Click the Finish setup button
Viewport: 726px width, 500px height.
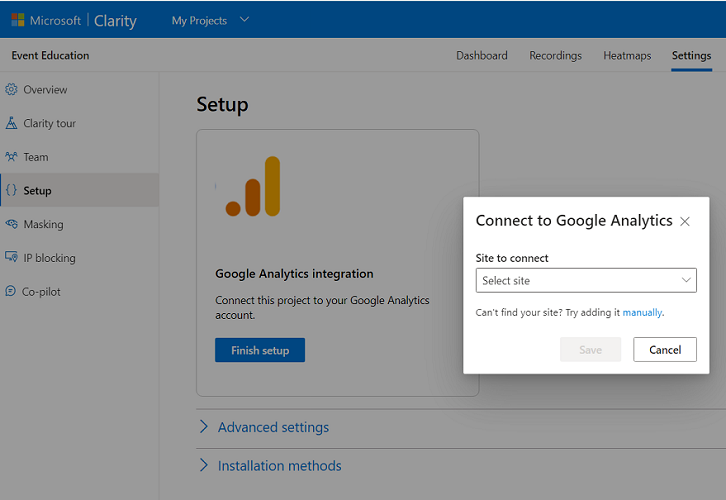(x=260, y=350)
